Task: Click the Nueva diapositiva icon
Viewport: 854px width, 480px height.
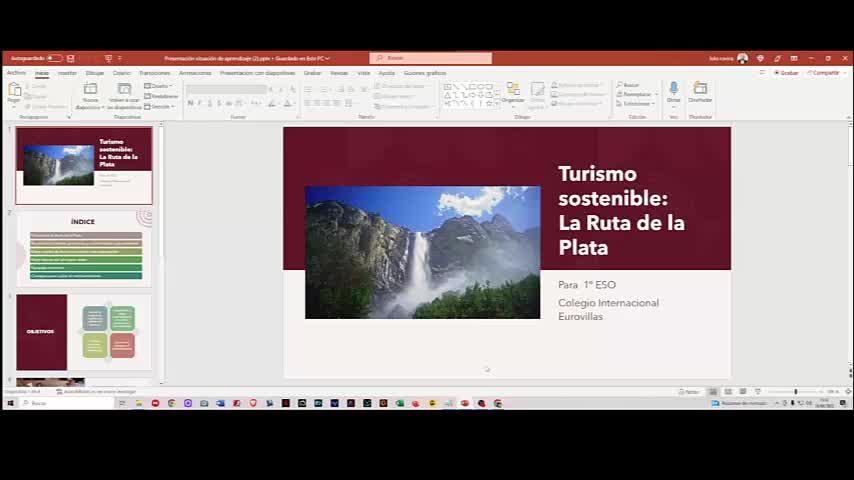Action: [x=90, y=89]
